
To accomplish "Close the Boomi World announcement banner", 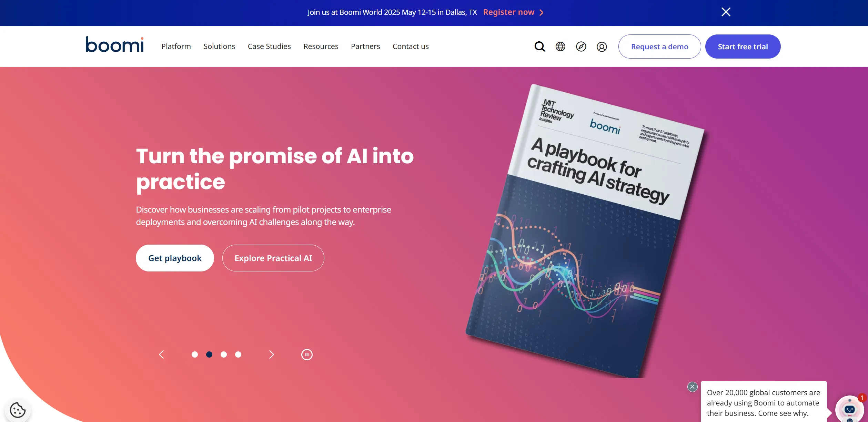I will tap(726, 12).
